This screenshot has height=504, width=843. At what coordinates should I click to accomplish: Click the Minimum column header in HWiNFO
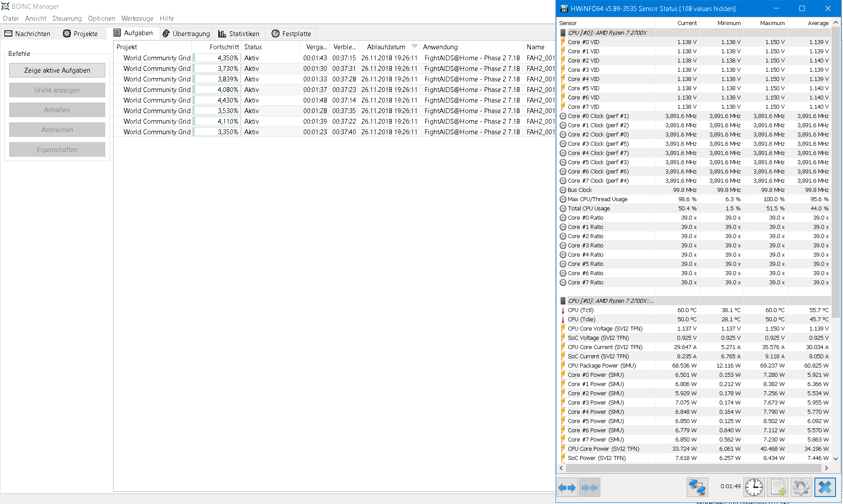click(721, 23)
